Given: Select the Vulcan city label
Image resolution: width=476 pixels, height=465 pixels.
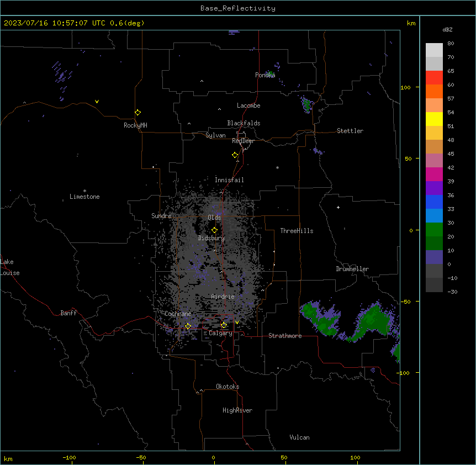Looking at the screenshot, I should pyautogui.click(x=300, y=437).
